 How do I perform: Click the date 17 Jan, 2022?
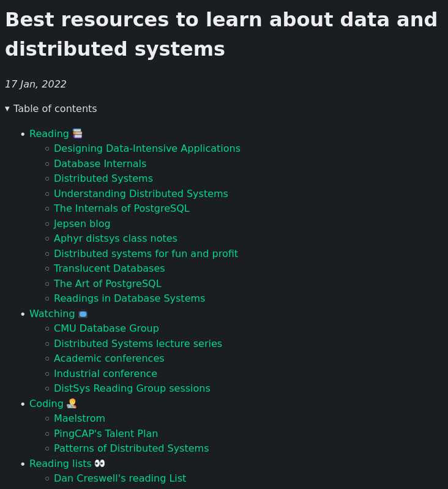click(x=35, y=84)
